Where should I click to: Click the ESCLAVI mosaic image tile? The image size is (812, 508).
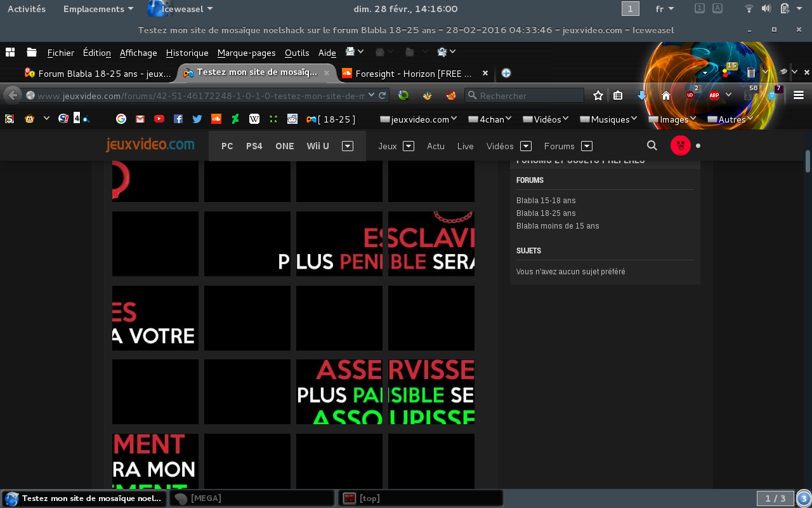tap(431, 244)
